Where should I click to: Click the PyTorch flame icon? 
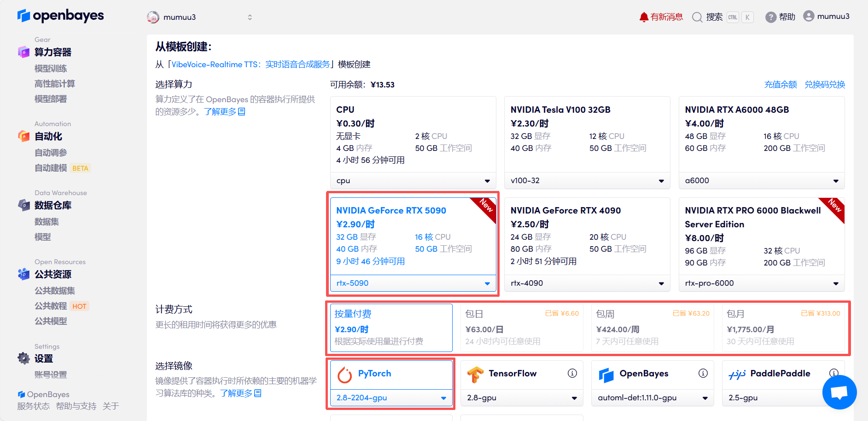pyautogui.click(x=344, y=375)
